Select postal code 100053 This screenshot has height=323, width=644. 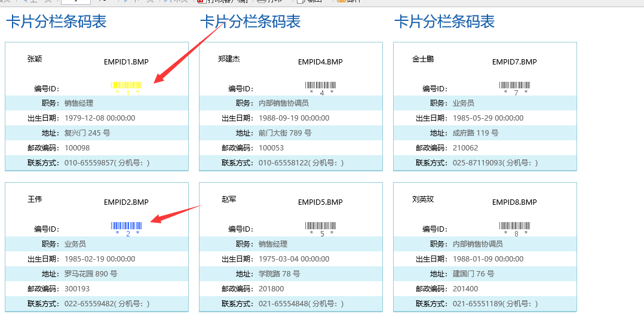coord(271,147)
